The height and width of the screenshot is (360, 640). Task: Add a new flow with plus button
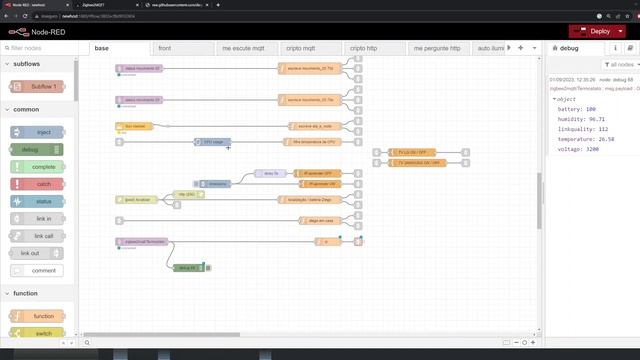pos(520,48)
